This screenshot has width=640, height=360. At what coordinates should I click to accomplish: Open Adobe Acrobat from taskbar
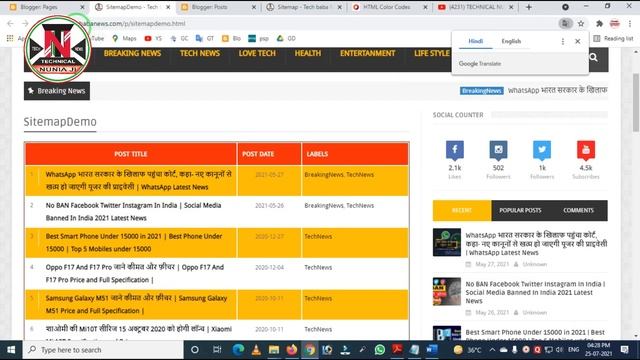pyautogui.click(x=397, y=350)
